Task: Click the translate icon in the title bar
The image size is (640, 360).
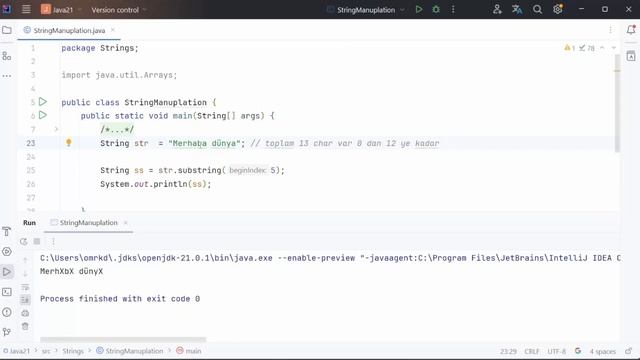Action: pyautogui.click(x=517, y=9)
